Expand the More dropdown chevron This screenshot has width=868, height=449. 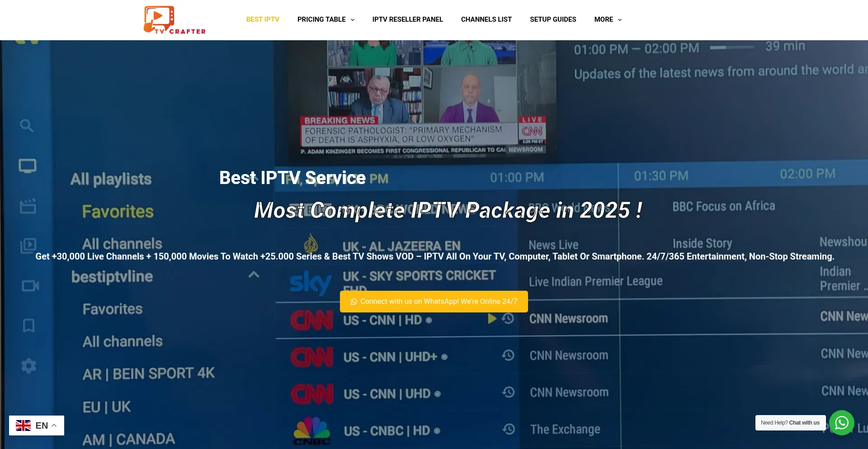620,20
